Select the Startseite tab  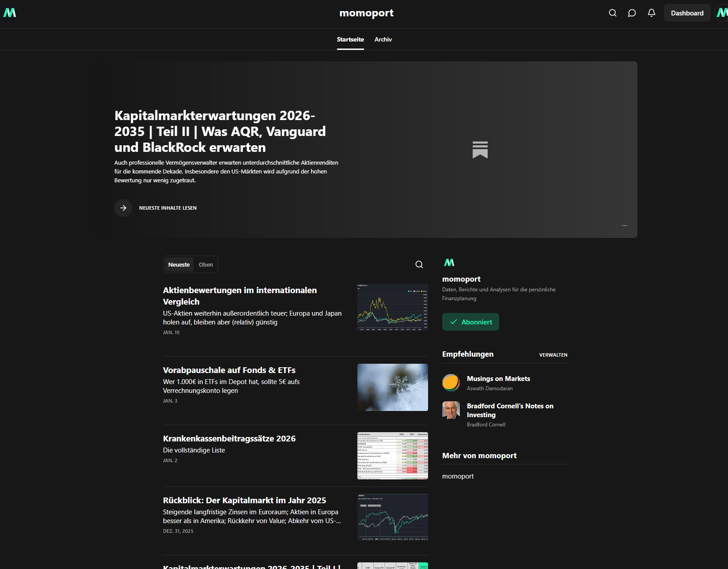pos(350,39)
